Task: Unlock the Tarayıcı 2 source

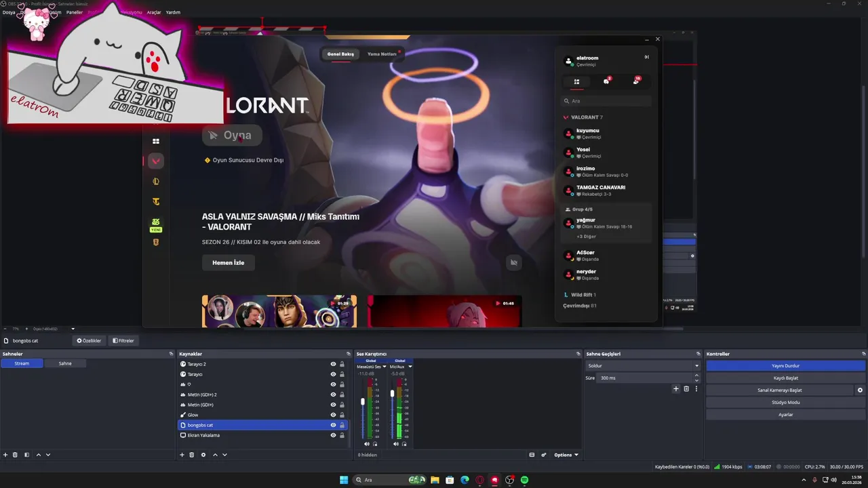Action: [x=342, y=364]
